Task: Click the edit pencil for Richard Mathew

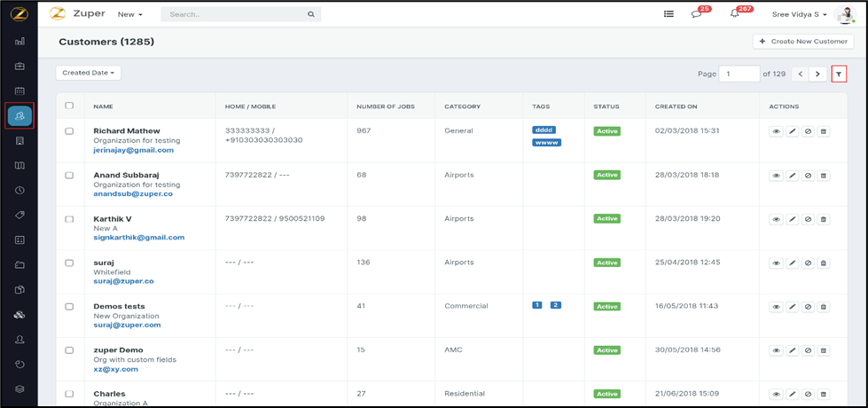Action: point(792,131)
